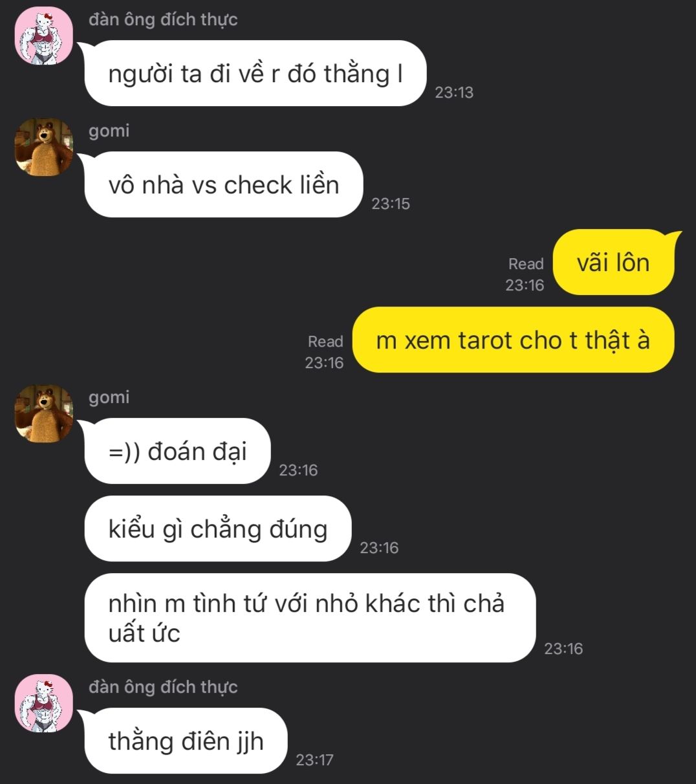Select the '=)) đoán đại' message
Image resolution: width=696 pixels, height=784 pixels.
coord(177,452)
